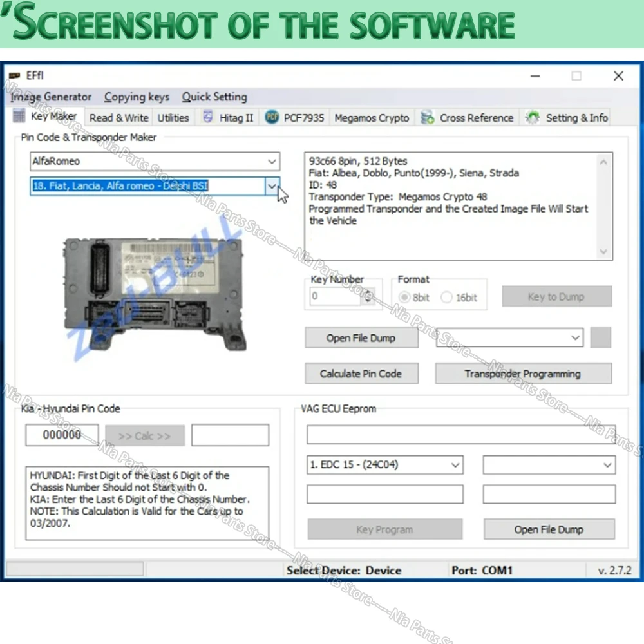Open the Copying keys menu
The image size is (644, 644).
click(x=137, y=97)
